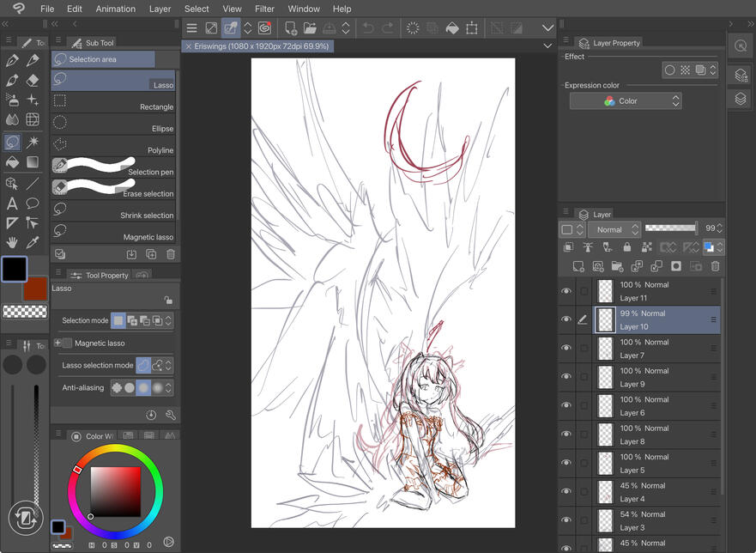Open the Expression color dropdown

(625, 101)
